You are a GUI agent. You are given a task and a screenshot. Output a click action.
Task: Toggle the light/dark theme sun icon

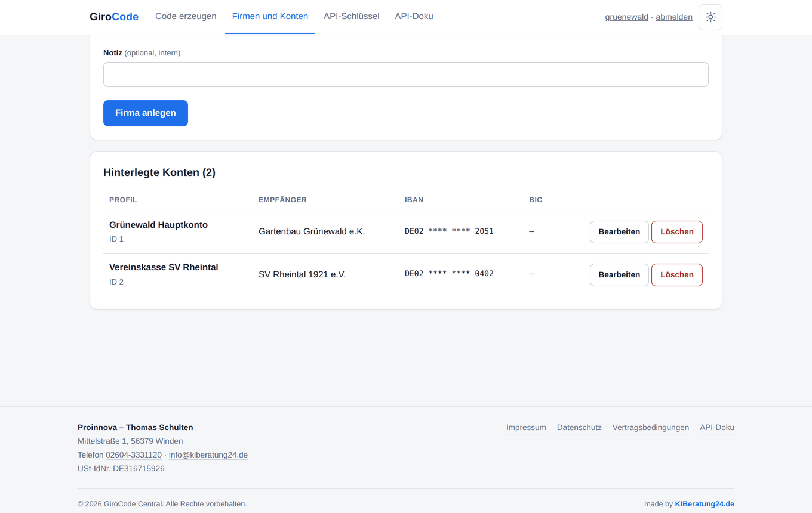710,17
